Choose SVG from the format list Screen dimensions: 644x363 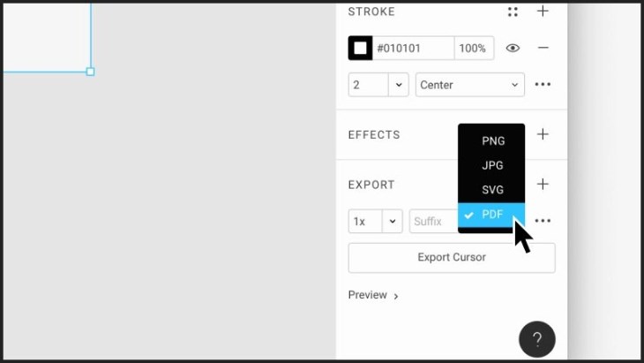491,190
